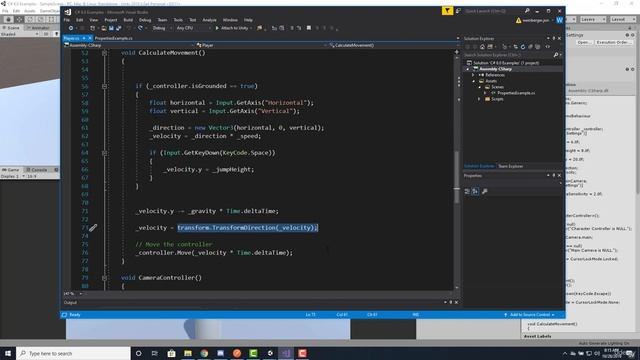
Task: Open the View menu in Visual Studio
Action: point(93,20)
